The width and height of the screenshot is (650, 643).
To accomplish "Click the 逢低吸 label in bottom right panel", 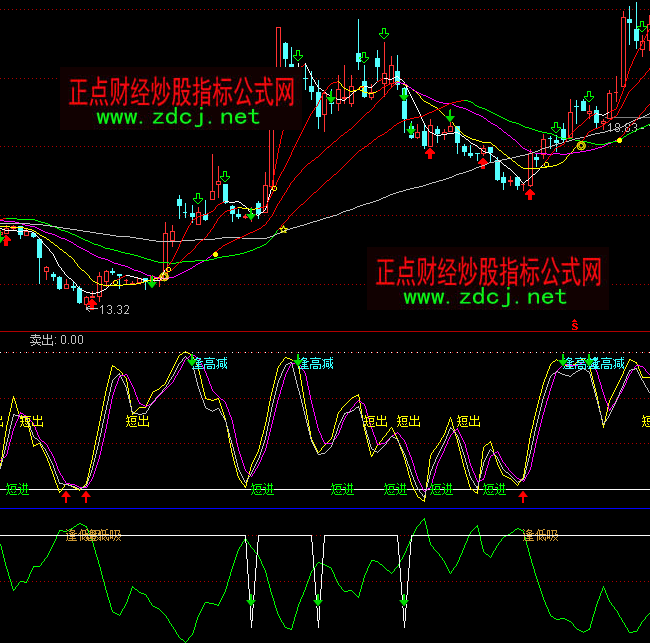I will [546, 536].
